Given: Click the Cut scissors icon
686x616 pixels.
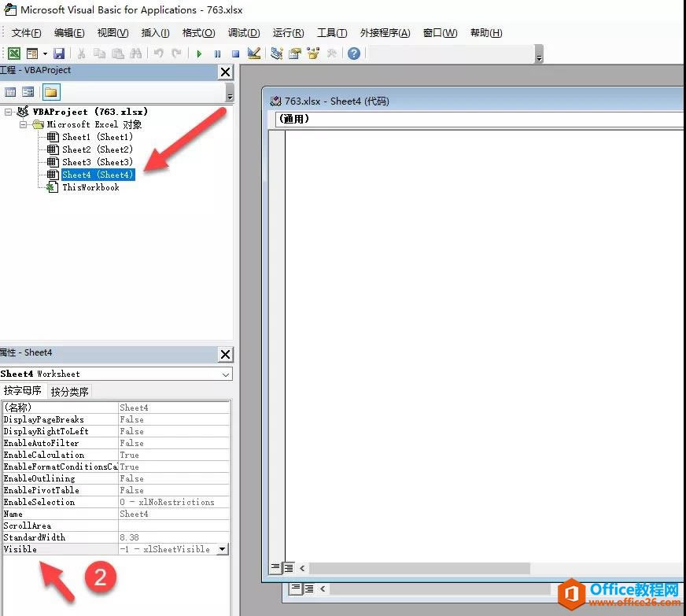Looking at the screenshot, I should tap(81, 53).
